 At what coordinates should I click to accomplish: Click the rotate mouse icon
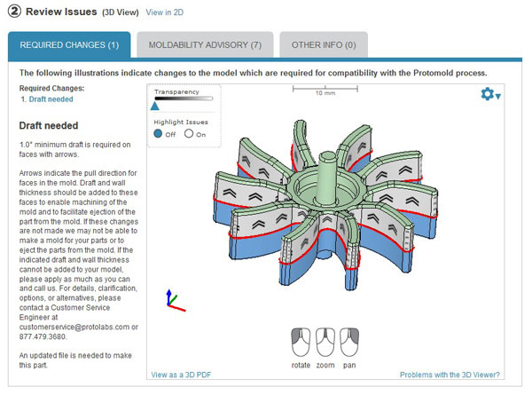point(301,342)
